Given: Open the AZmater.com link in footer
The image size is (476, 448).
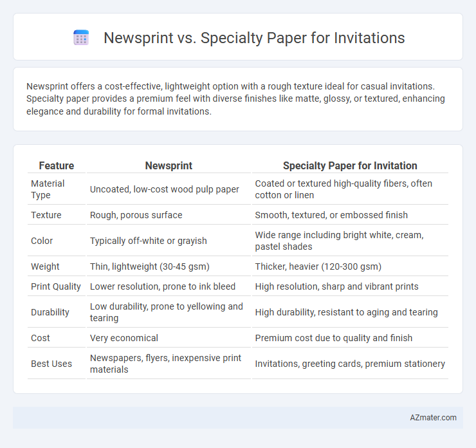Looking at the screenshot, I should pyautogui.click(x=433, y=418).
